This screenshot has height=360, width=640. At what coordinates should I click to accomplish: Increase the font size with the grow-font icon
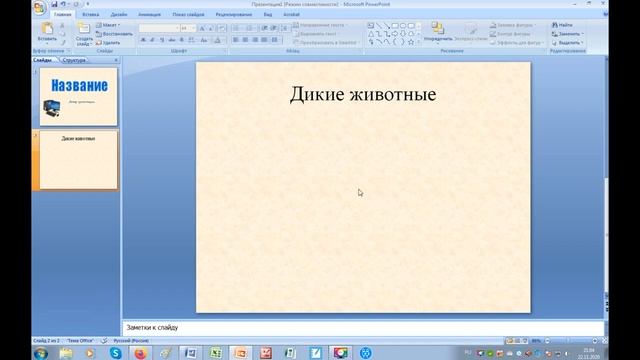click(x=202, y=28)
